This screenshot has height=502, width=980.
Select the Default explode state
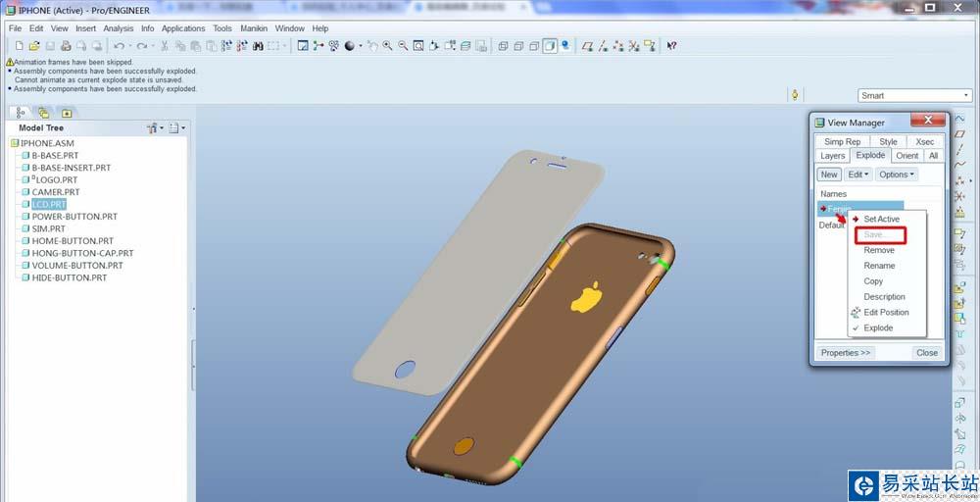[831, 226]
